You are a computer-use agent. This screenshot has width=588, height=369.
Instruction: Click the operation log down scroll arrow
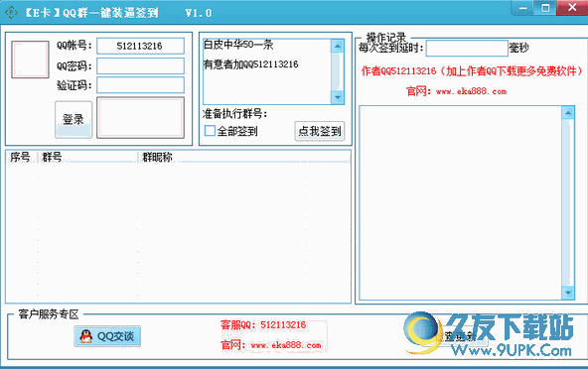tap(568, 293)
